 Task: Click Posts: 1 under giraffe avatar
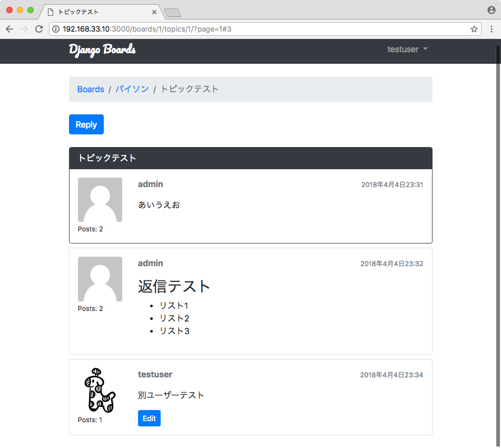tap(90, 420)
